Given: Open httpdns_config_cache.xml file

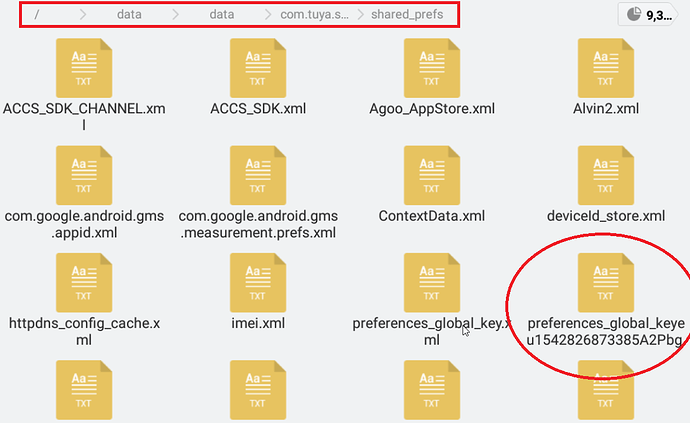Looking at the screenshot, I should pos(84,283).
